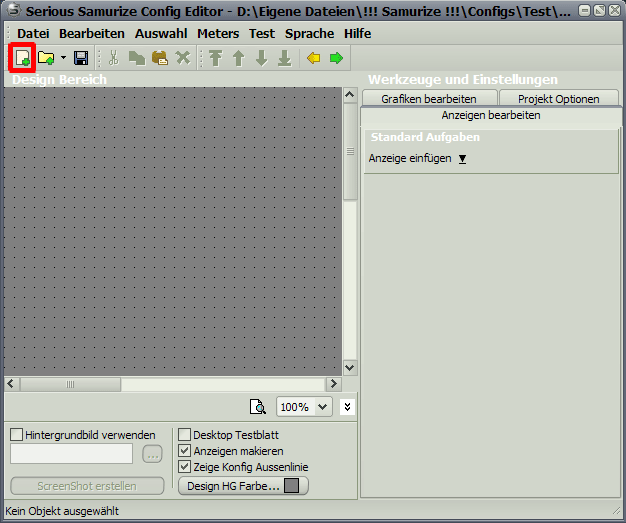Collapse options with double-chevron button

pos(347,407)
